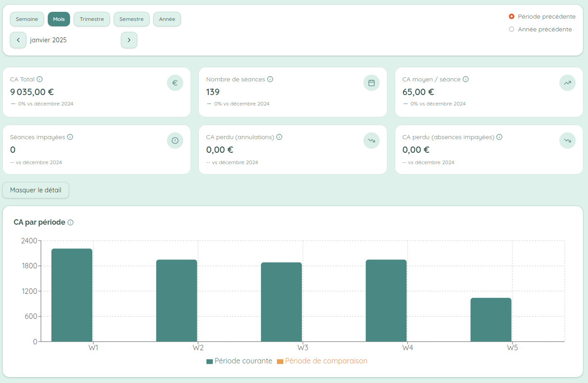Select the Année précédente radio option

point(512,29)
